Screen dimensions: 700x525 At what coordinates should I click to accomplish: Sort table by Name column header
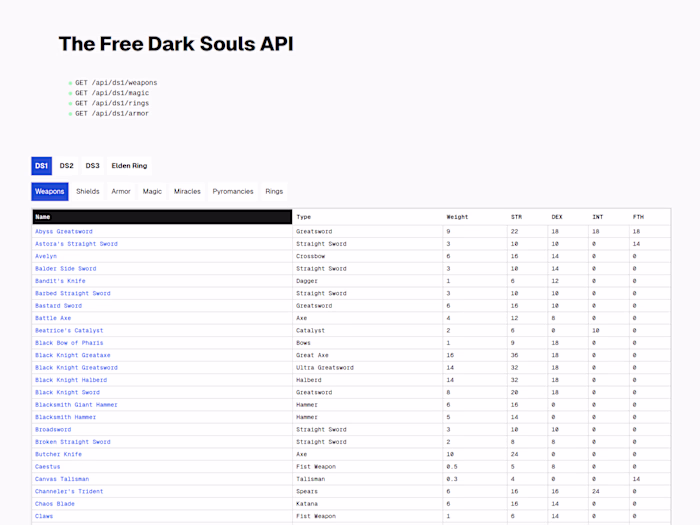(x=162, y=217)
